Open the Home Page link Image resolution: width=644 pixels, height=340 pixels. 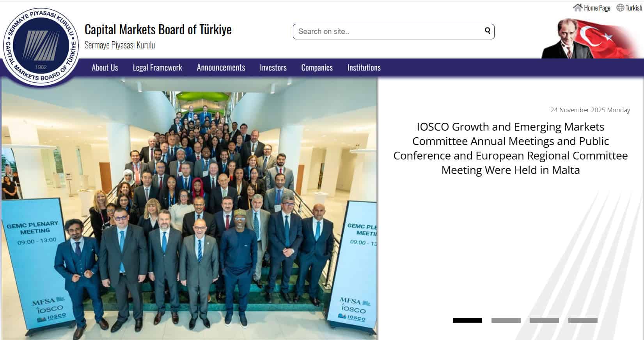(597, 8)
